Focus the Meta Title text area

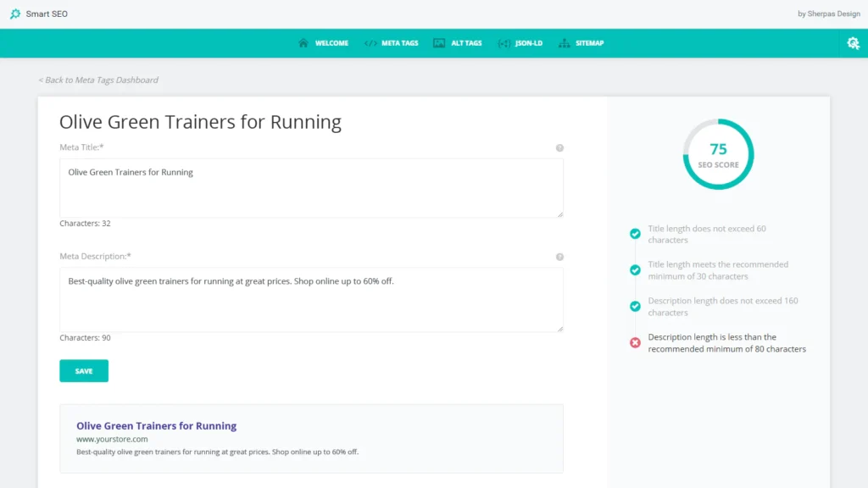312,188
